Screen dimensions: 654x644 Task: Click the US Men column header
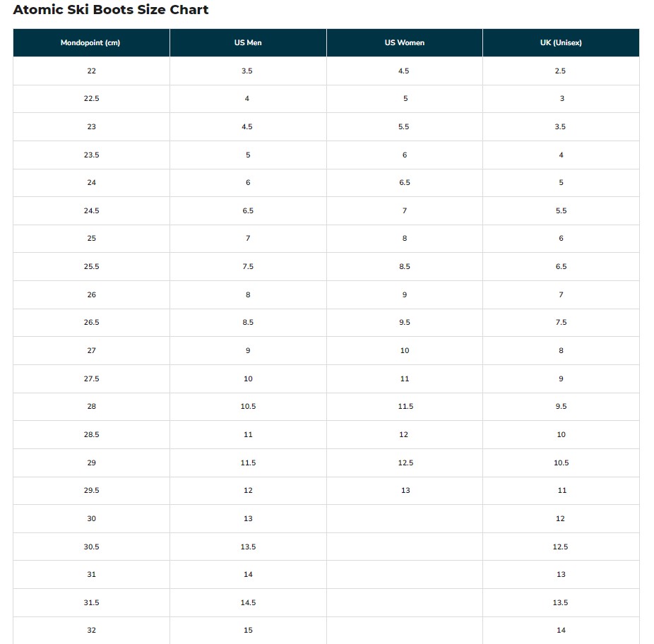pyautogui.click(x=248, y=43)
